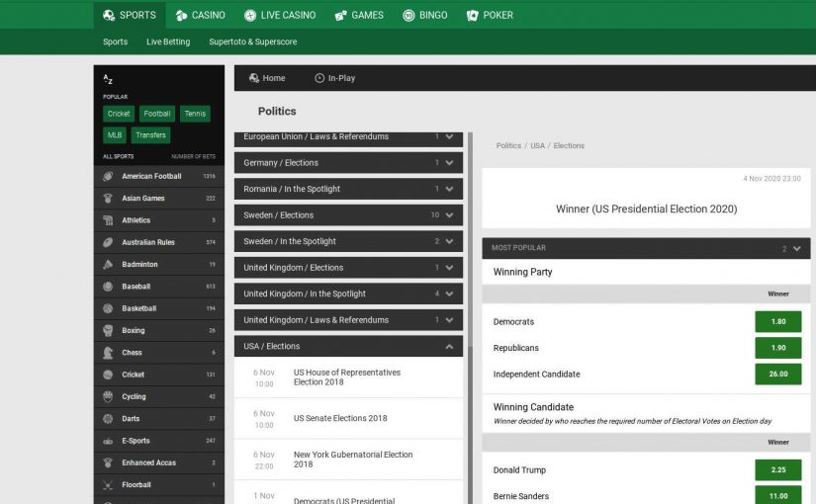Click the Football popular tag
The height and width of the screenshot is (504, 816).
[x=155, y=114]
